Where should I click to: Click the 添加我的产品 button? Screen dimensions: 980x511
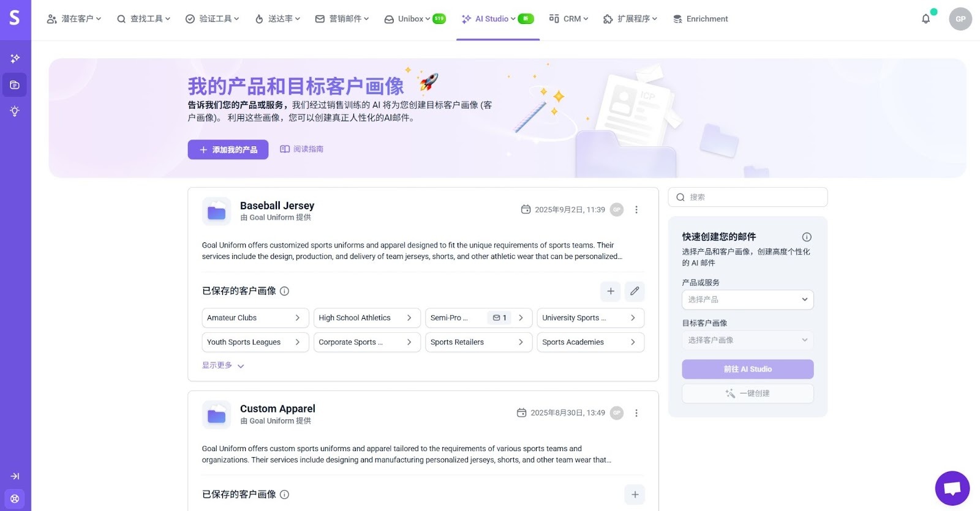coord(228,149)
